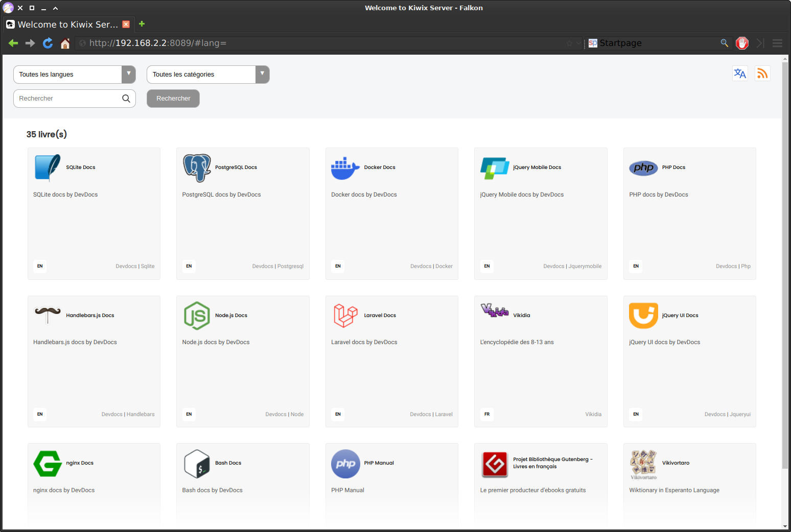Screen dimensions: 791x532
Task: Expand the Toutes les catégories dropdown
Action: coord(208,75)
